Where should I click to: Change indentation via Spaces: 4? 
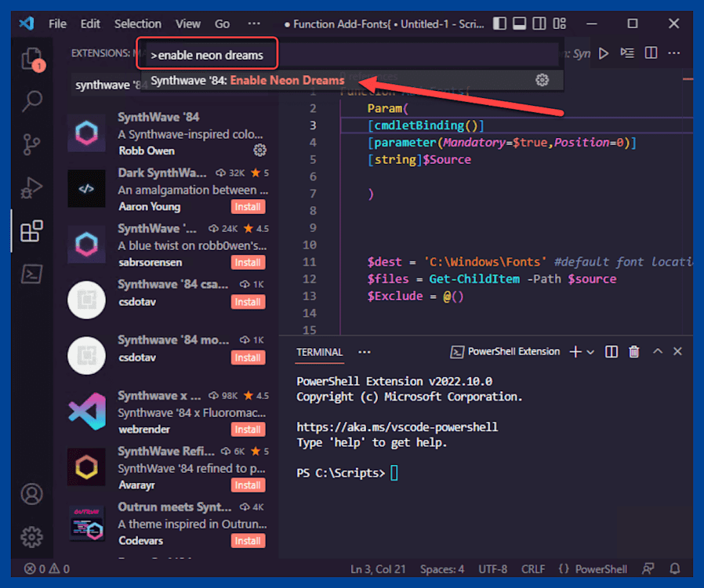coord(442,569)
